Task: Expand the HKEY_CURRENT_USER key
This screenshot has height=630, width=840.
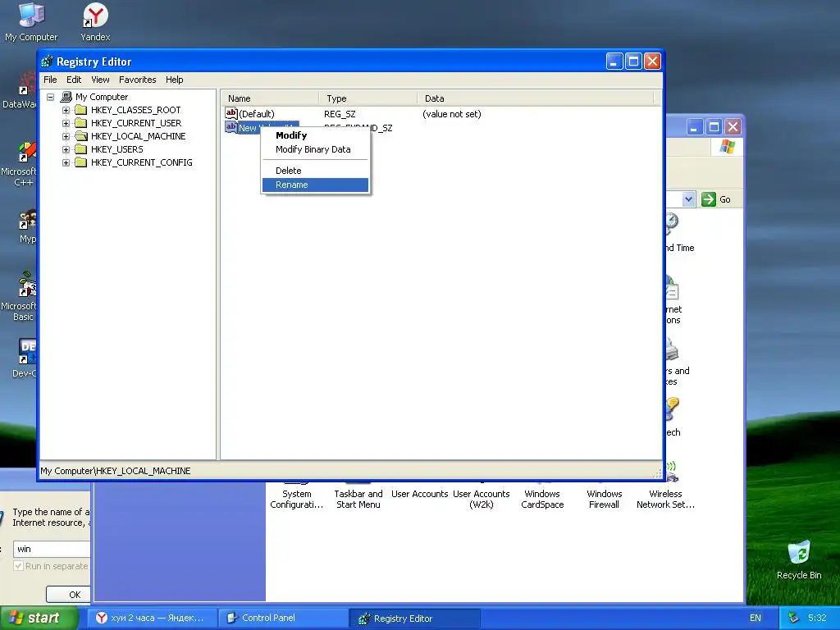Action: (x=66, y=123)
